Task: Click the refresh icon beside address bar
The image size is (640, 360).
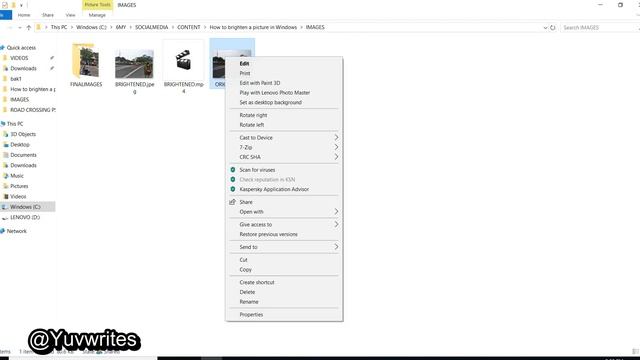Action: click(x=553, y=27)
